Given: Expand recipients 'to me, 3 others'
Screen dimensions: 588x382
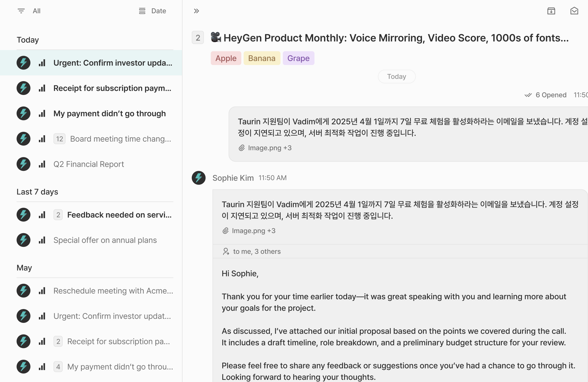Looking at the screenshot, I should point(257,251).
